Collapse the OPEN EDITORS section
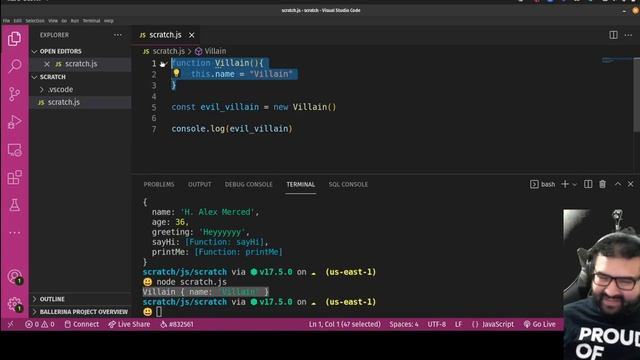This screenshot has height=360, width=640. [x=80, y=51]
